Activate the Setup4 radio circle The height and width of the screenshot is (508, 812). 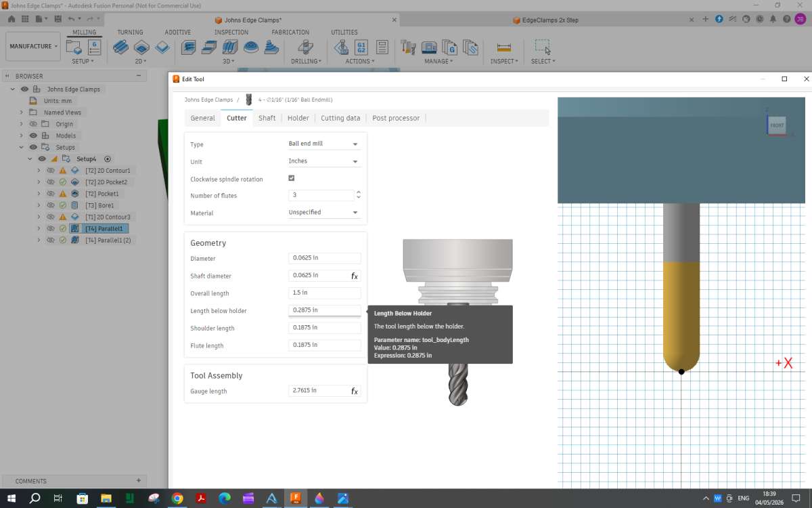coord(108,158)
